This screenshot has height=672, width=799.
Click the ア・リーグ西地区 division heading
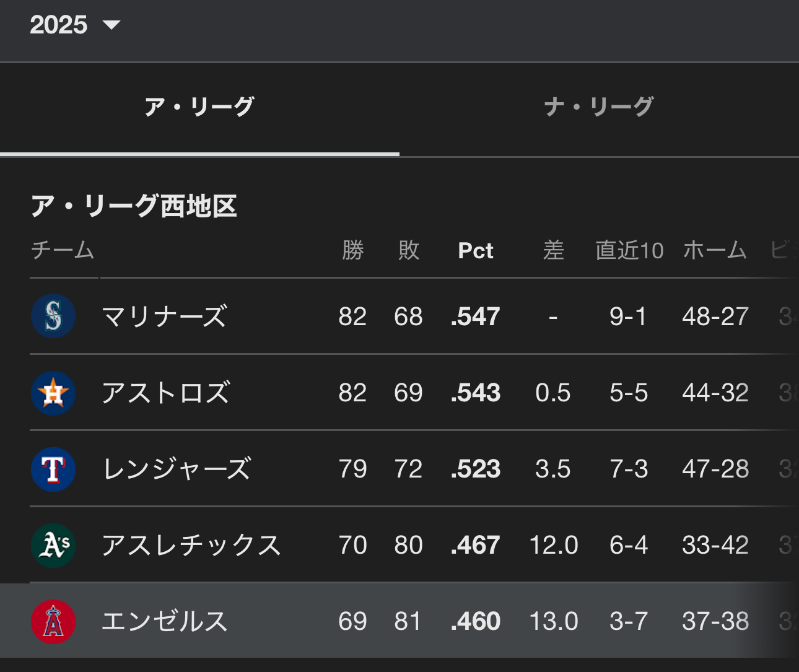pos(134,206)
